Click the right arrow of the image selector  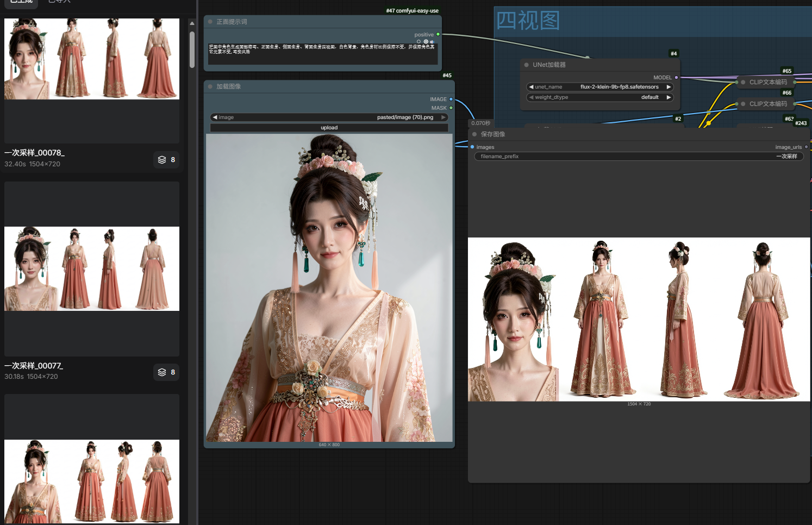pyautogui.click(x=444, y=117)
